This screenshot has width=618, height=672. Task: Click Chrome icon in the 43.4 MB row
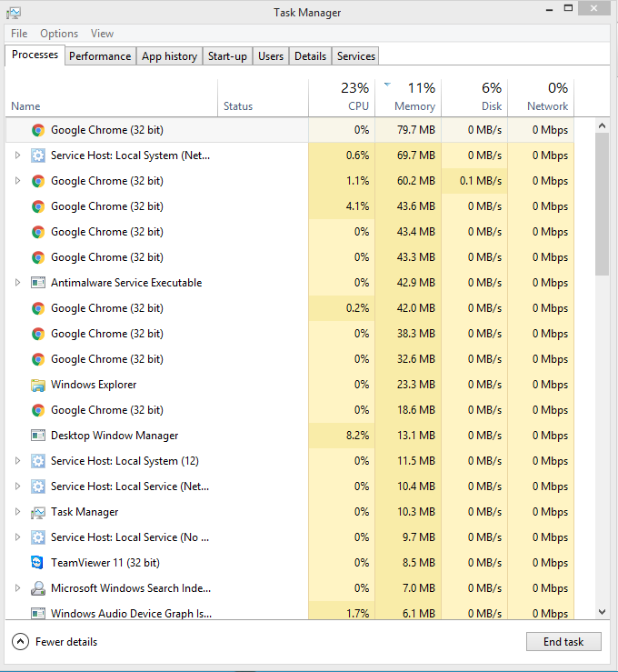(x=38, y=232)
